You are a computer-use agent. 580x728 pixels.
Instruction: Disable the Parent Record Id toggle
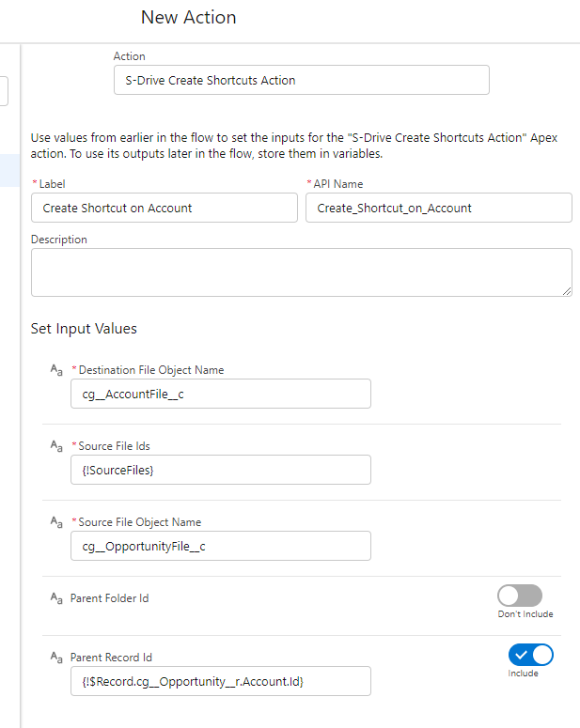pyautogui.click(x=530, y=655)
